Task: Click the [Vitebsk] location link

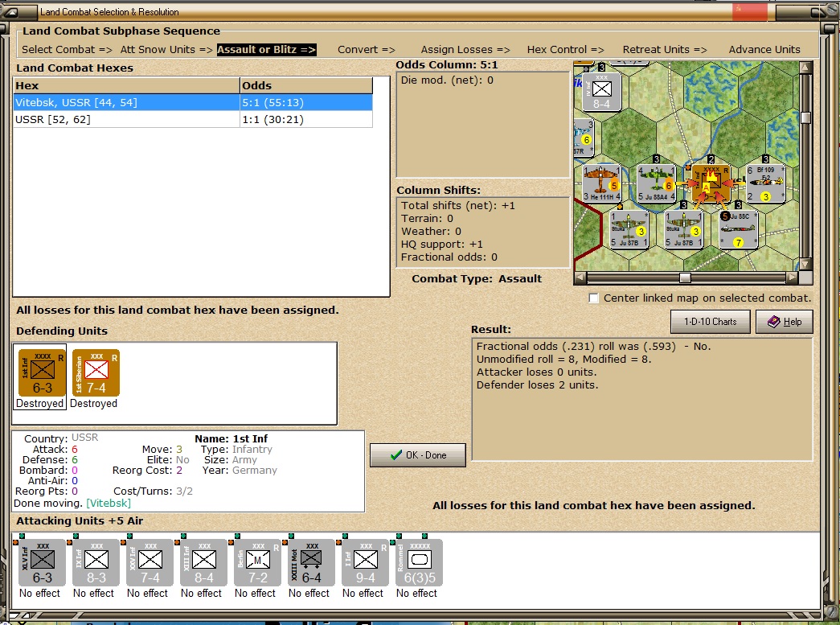Action: (x=109, y=504)
